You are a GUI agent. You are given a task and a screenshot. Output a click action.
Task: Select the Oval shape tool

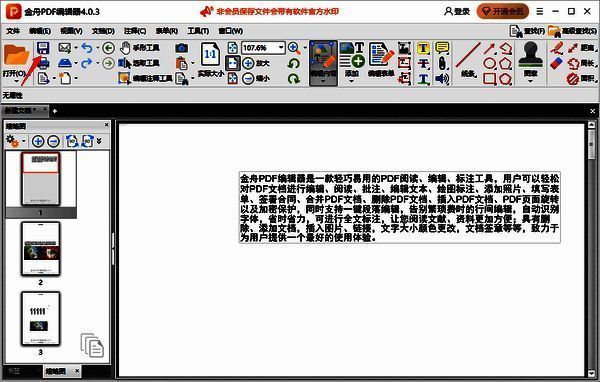point(489,63)
